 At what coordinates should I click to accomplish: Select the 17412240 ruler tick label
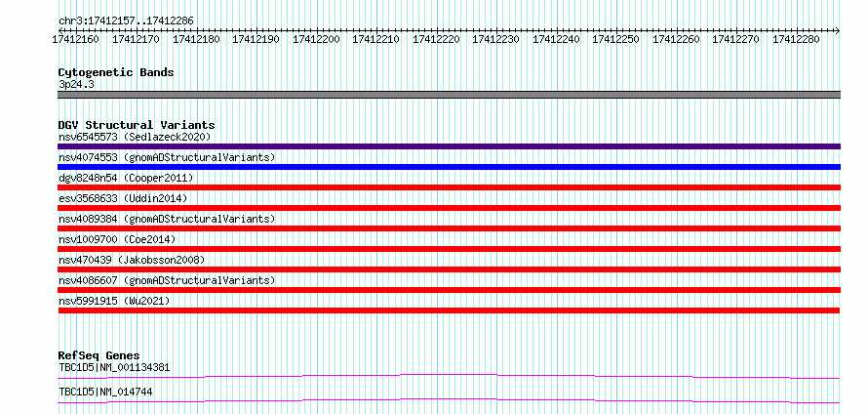(x=556, y=39)
